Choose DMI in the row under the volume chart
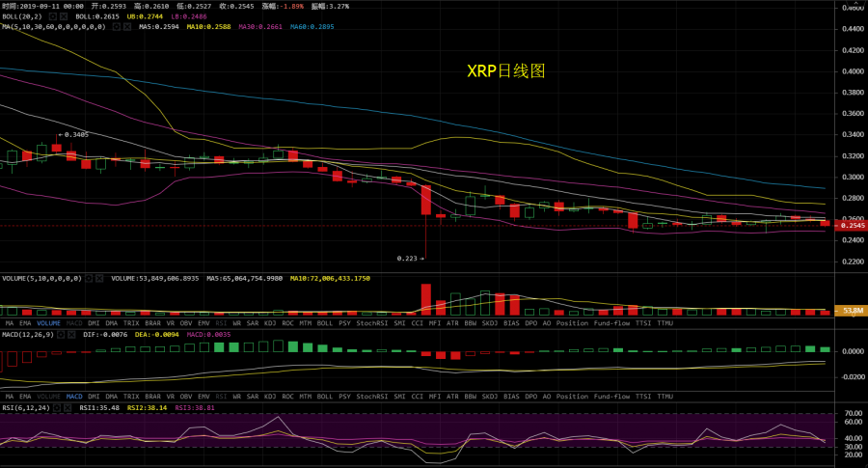 tap(95, 323)
